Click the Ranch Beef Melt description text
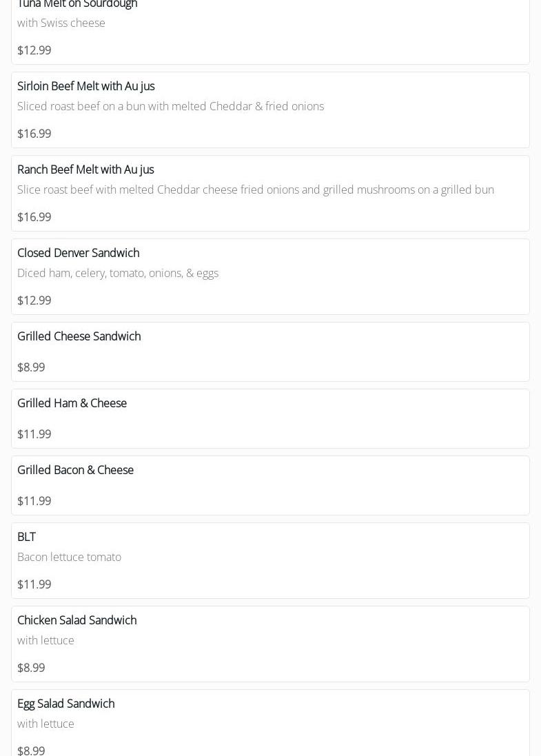Screen dimensions: 541x756 click(255, 190)
